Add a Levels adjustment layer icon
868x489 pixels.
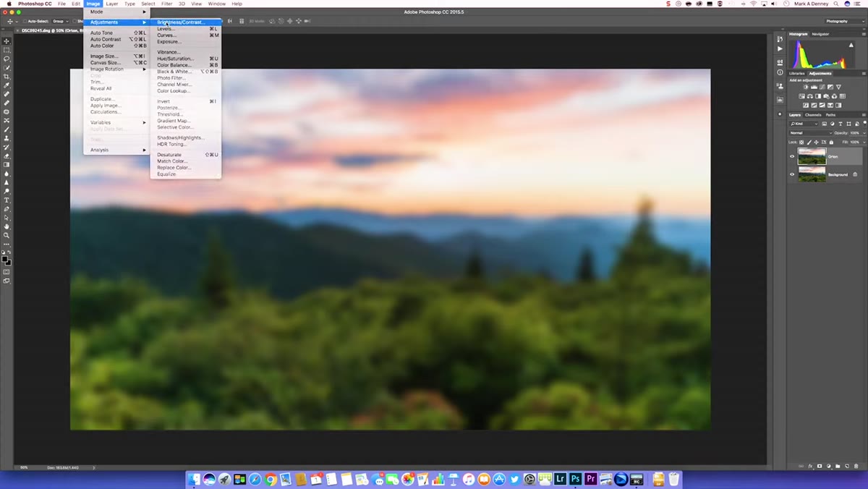(x=814, y=87)
